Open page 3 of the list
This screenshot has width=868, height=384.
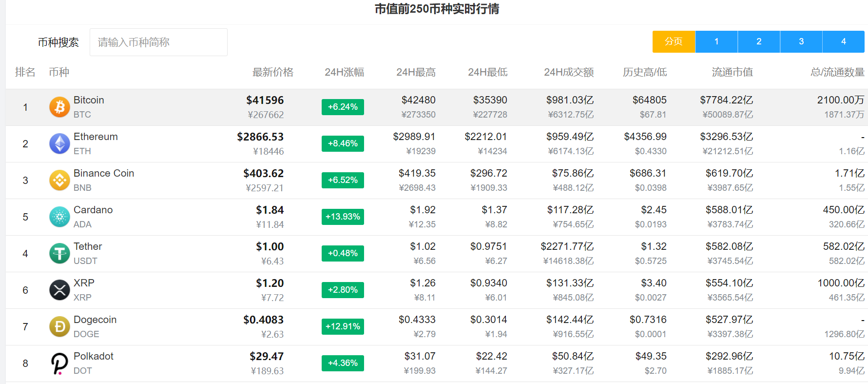pyautogui.click(x=801, y=41)
